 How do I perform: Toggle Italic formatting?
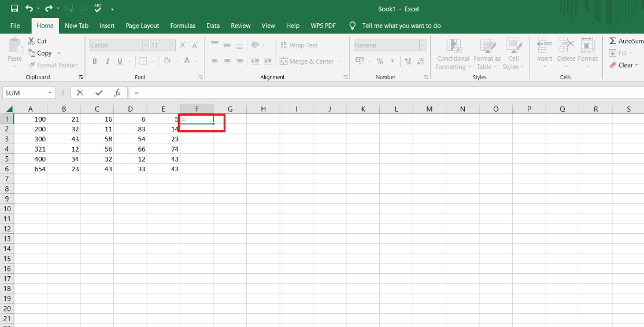click(x=107, y=61)
